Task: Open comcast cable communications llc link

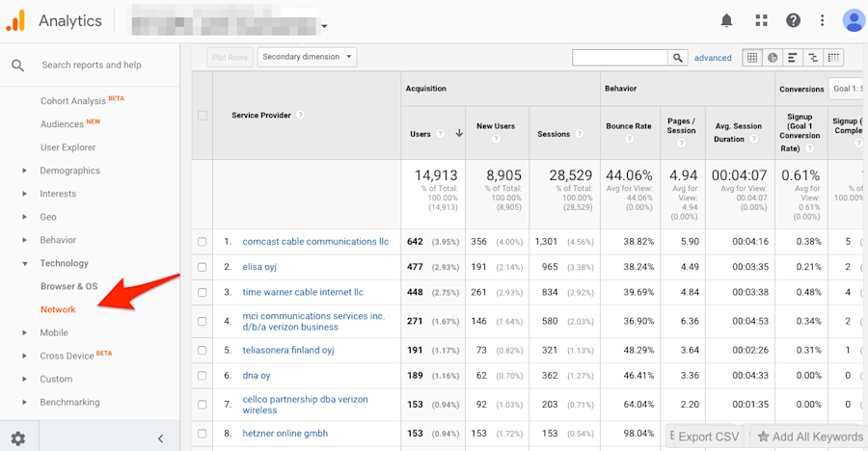Action: tap(315, 242)
